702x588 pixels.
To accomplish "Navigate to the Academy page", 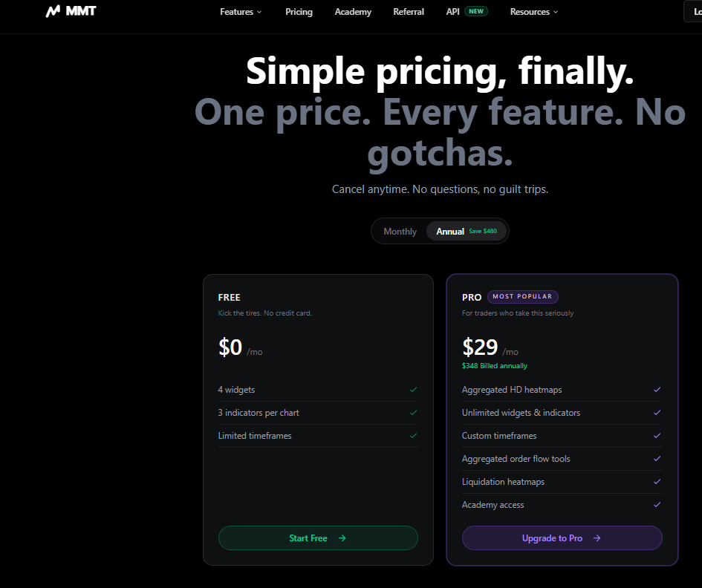I will pos(353,11).
